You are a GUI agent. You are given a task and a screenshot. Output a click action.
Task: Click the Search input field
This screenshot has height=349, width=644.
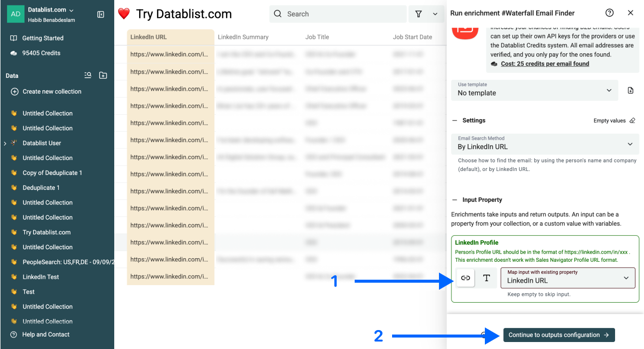coord(338,14)
